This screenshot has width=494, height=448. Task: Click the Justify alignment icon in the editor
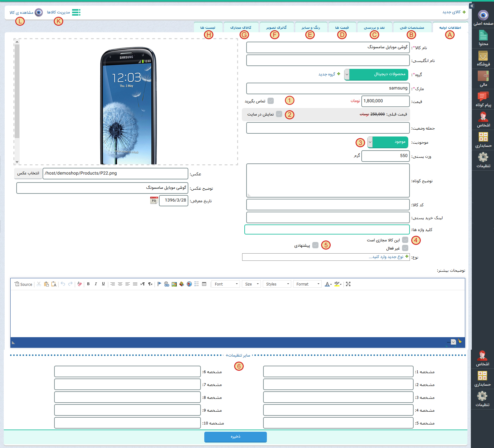point(135,284)
